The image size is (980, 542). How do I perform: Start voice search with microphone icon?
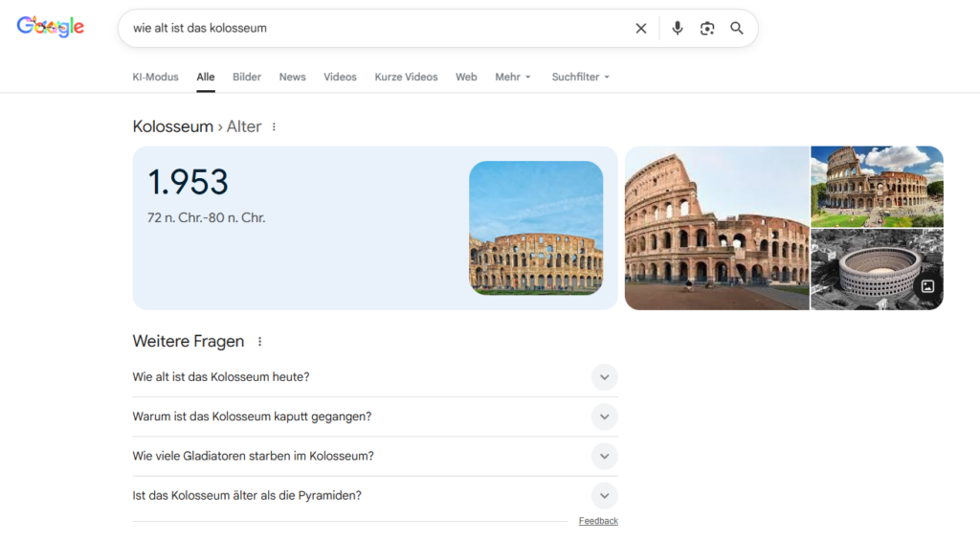(678, 29)
